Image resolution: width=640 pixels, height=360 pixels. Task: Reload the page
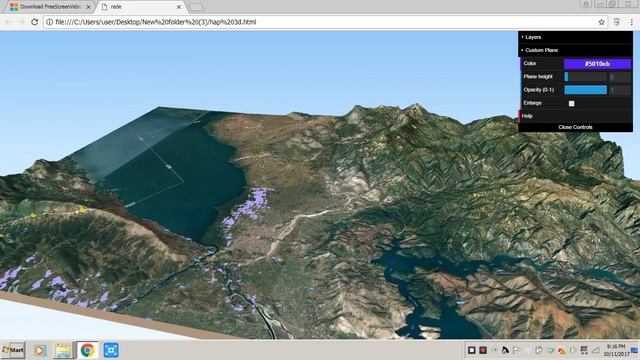pyautogui.click(x=35, y=22)
